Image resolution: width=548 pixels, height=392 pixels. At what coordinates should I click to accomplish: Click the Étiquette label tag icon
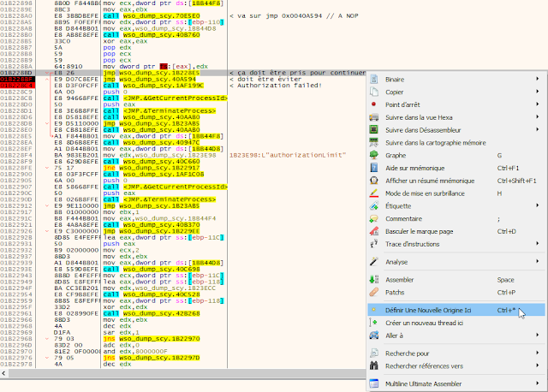(374, 205)
